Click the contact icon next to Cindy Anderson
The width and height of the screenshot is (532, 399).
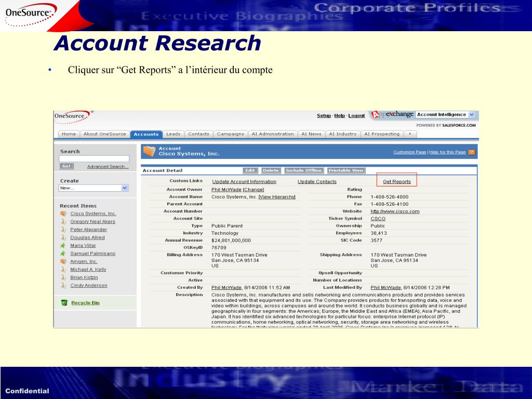(x=63, y=285)
